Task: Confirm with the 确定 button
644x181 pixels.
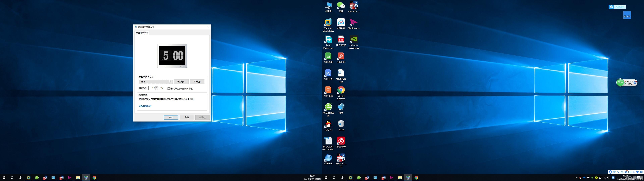Action: point(171,117)
